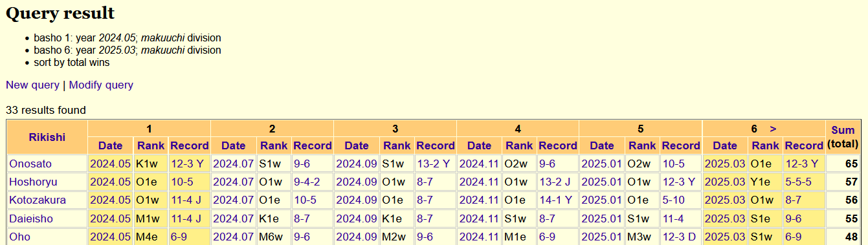868x245 pixels.
Task: Open Kotozakura's 14-1 Y record link
Action: [556, 200]
